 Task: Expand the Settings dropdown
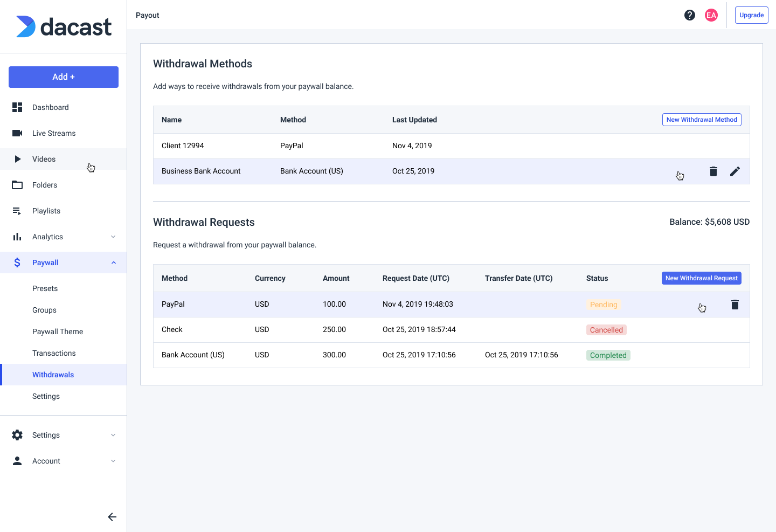pos(113,435)
